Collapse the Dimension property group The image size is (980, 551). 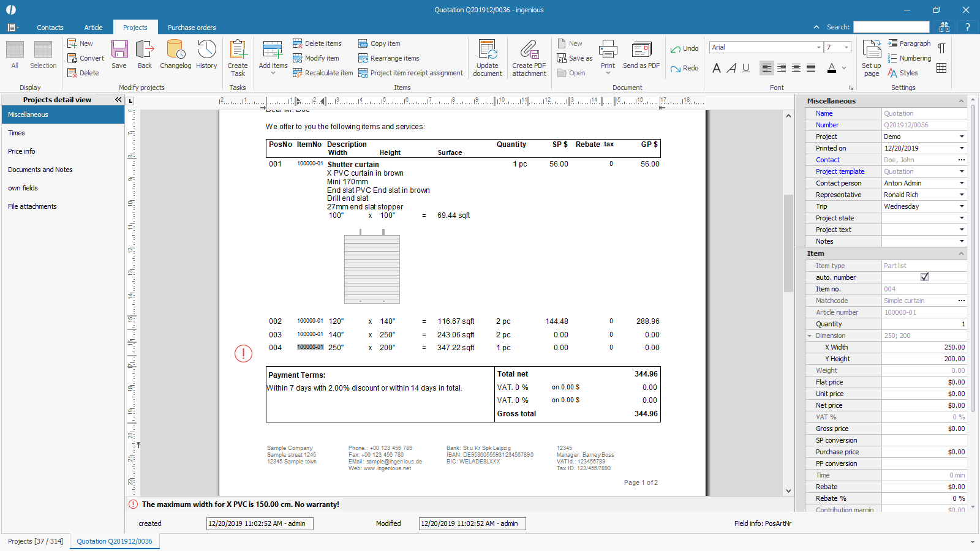(810, 336)
